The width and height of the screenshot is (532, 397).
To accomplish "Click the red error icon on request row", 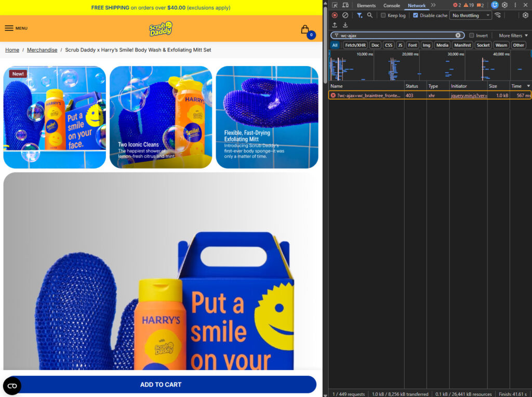I will pos(333,95).
